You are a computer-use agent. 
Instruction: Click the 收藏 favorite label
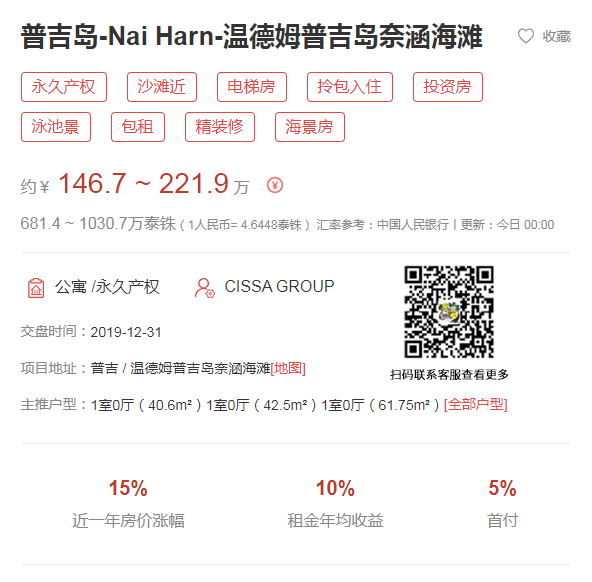557,36
